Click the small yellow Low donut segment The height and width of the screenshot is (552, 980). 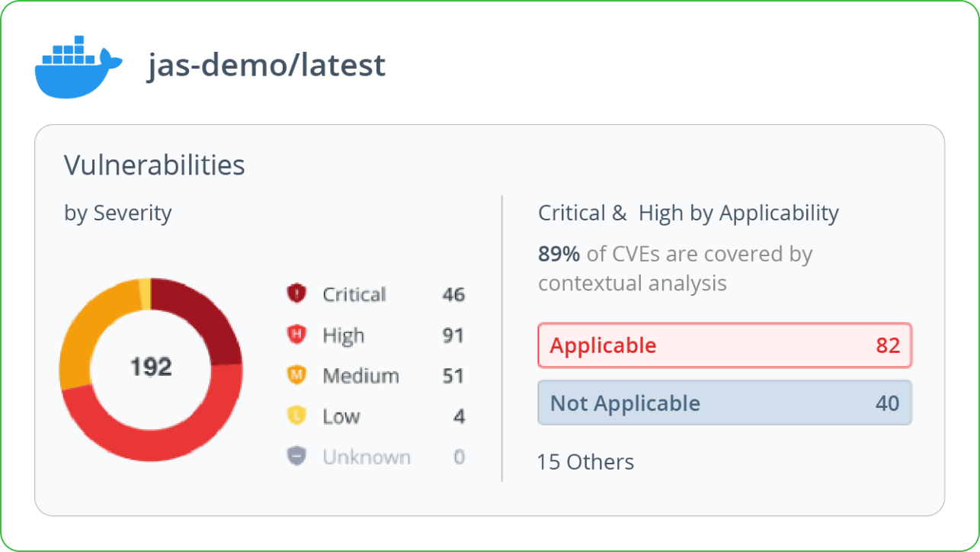click(145, 294)
